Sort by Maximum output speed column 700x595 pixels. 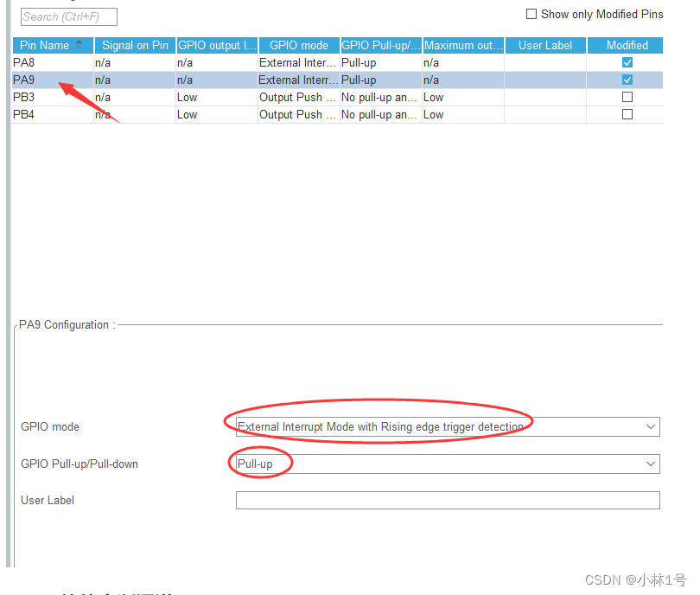click(x=463, y=46)
